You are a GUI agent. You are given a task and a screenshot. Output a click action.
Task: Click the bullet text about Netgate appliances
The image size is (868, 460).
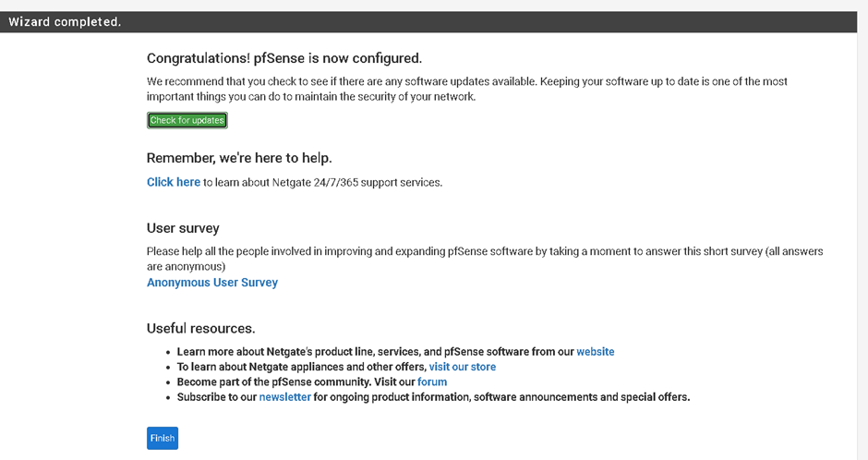coord(302,367)
